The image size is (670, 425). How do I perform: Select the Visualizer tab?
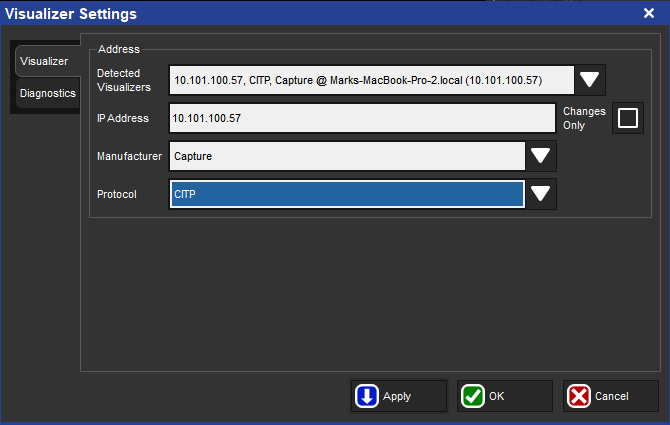click(x=44, y=61)
